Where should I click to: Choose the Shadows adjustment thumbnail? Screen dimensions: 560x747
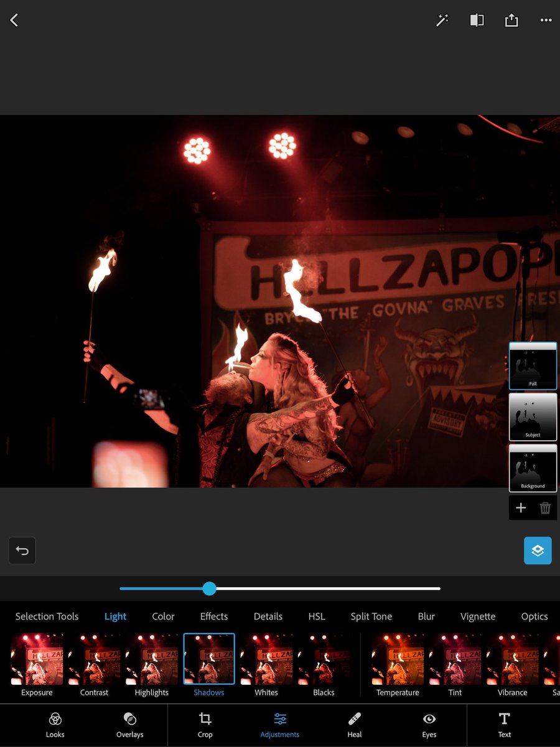pyautogui.click(x=209, y=665)
